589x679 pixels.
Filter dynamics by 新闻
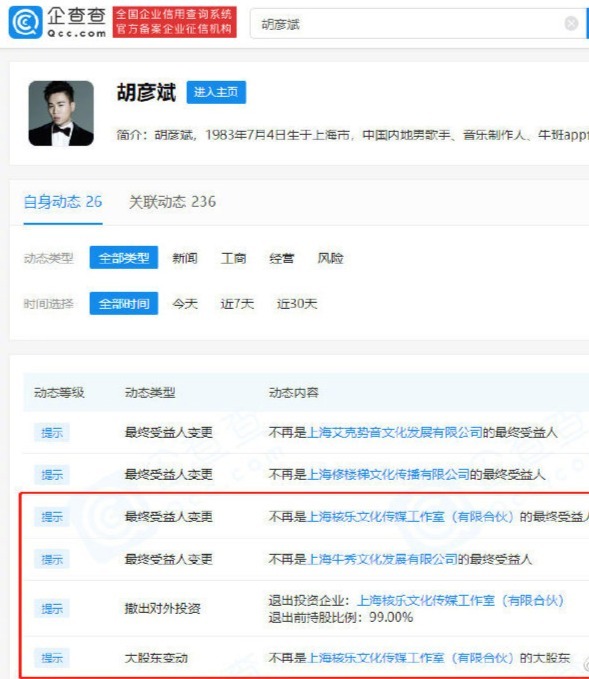coord(185,258)
